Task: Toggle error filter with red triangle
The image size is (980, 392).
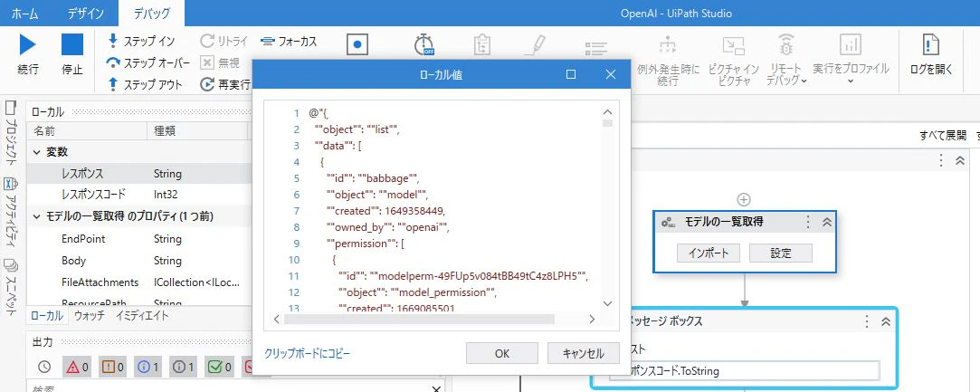Action: (x=76, y=367)
